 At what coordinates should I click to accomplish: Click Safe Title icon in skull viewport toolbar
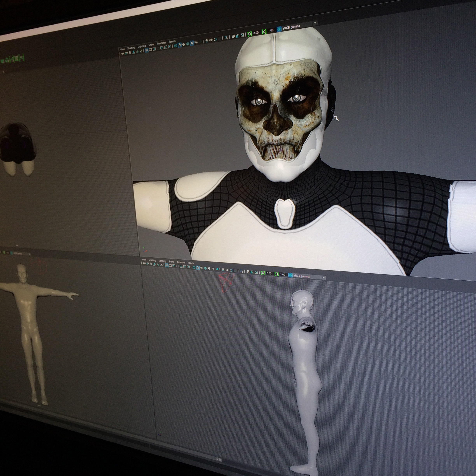170,46
